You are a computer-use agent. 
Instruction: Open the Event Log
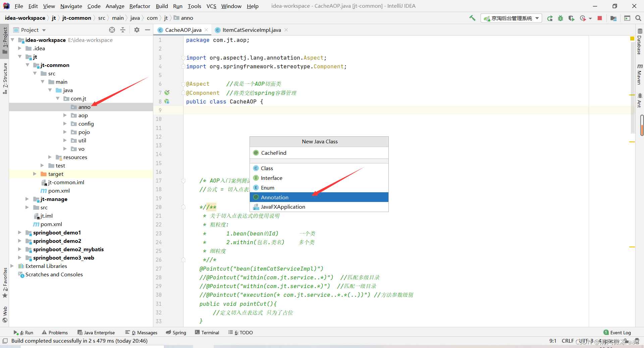tap(617, 333)
